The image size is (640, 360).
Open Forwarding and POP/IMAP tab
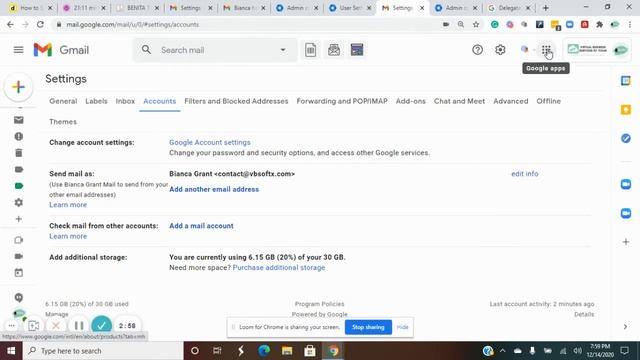point(342,101)
